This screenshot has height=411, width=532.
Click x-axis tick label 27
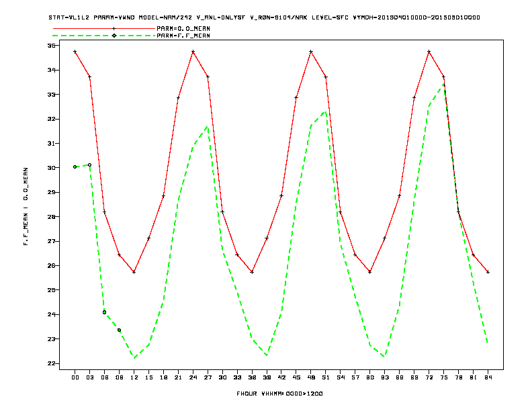pos(208,377)
